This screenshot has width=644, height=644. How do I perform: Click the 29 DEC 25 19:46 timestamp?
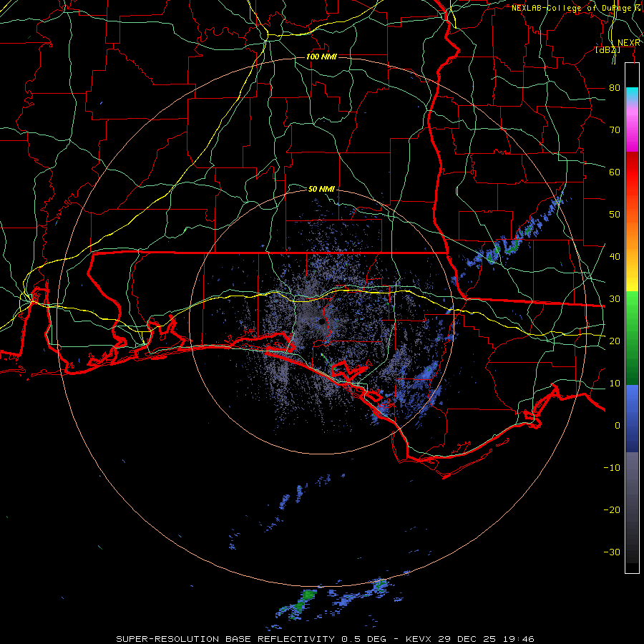coord(487,639)
